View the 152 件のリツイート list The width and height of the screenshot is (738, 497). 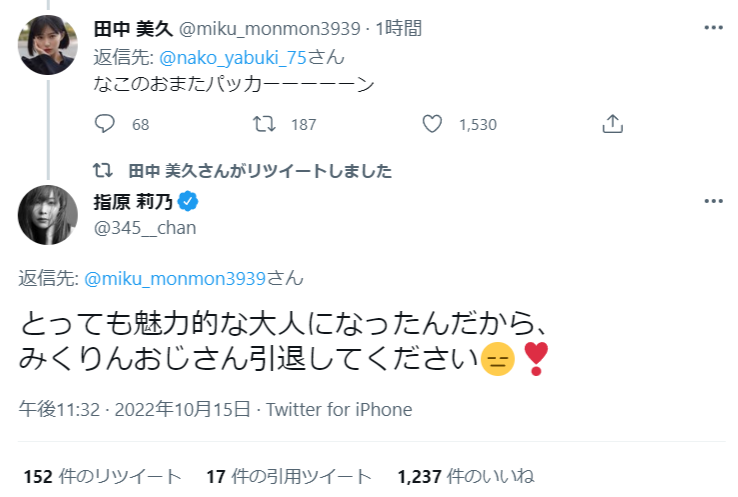pyautogui.click(x=102, y=476)
